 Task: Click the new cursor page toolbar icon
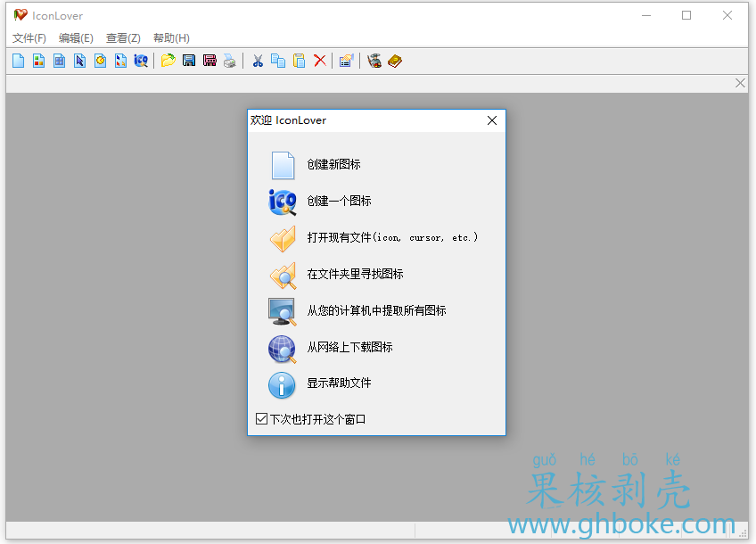79,61
